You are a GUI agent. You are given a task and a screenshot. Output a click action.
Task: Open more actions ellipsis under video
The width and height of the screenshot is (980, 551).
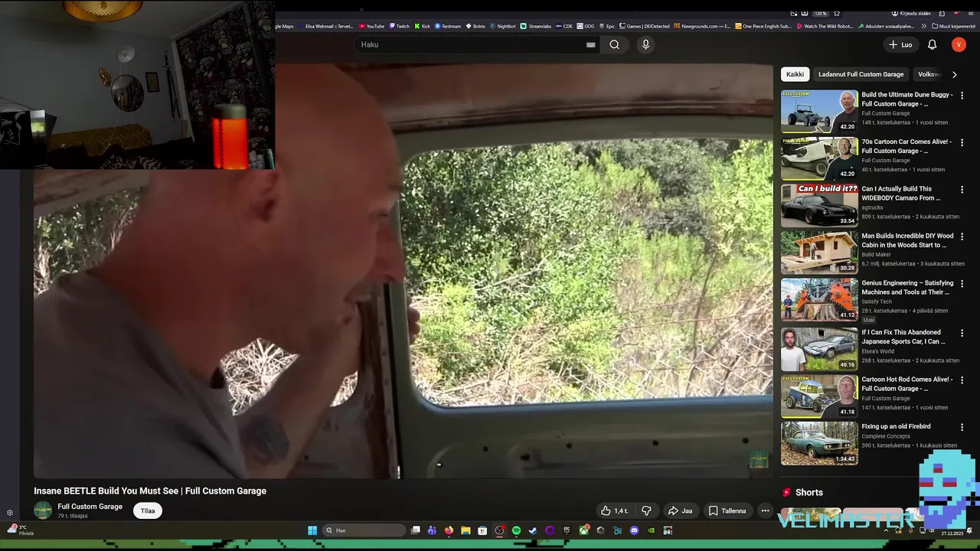765,510
